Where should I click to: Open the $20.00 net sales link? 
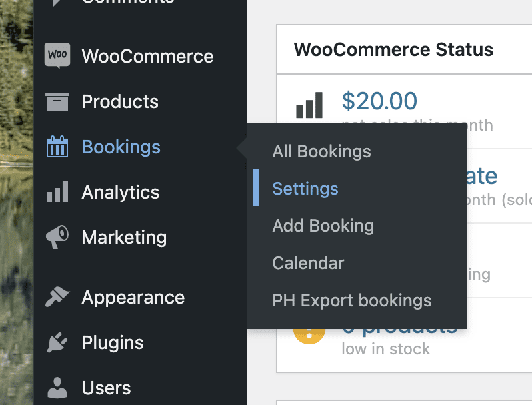379,101
